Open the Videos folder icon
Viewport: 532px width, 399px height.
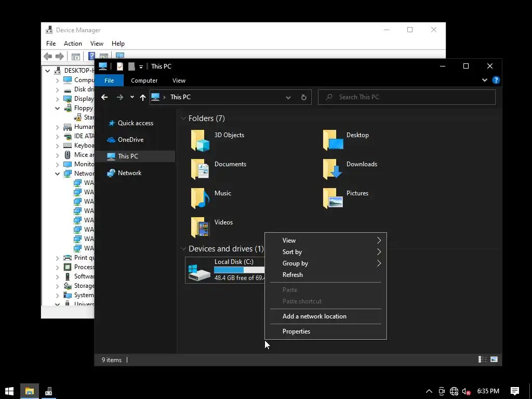point(200,228)
